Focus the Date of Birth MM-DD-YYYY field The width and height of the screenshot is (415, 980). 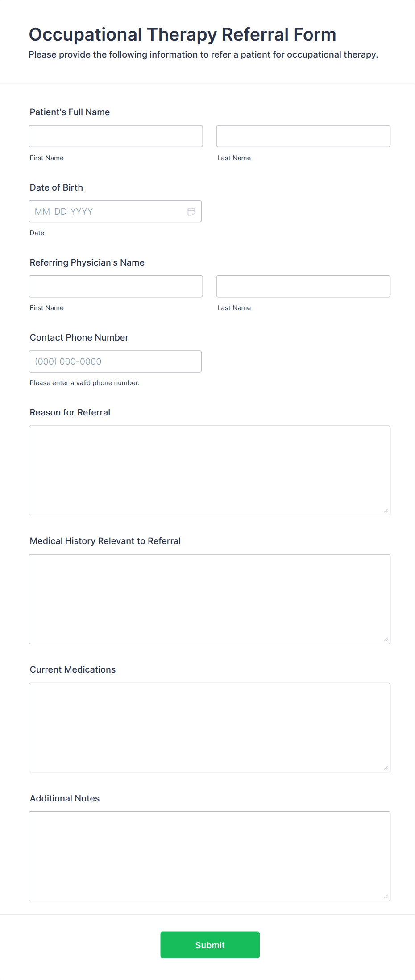(107, 212)
